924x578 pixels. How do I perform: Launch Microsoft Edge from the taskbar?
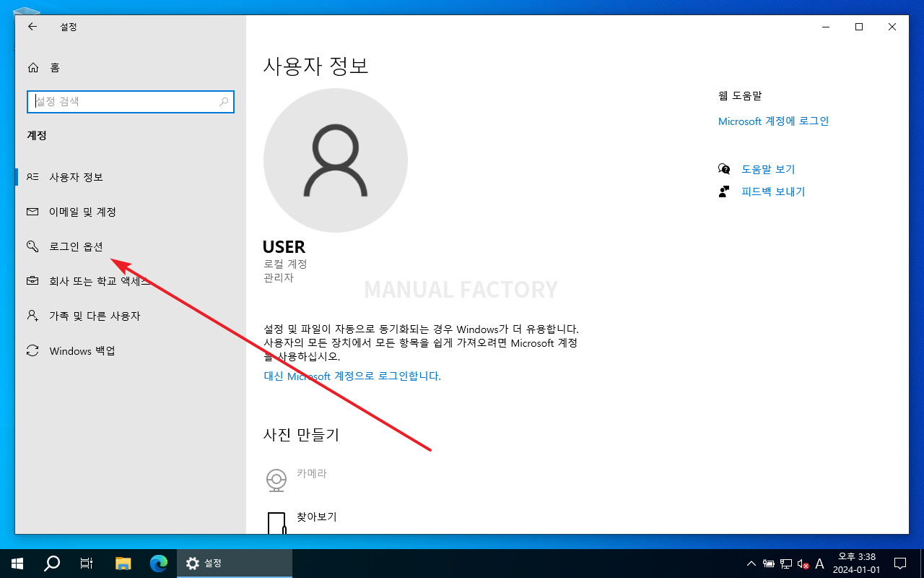pyautogui.click(x=157, y=563)
